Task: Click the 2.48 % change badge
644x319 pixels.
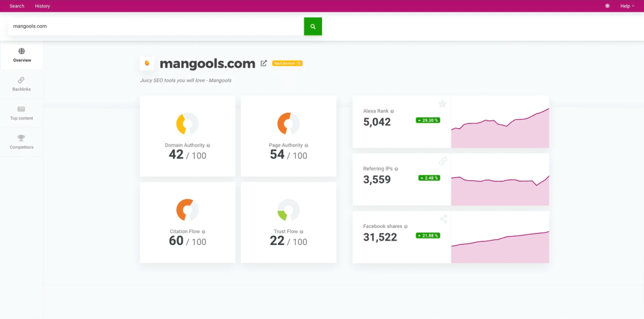Action: (x=429, y=178)
